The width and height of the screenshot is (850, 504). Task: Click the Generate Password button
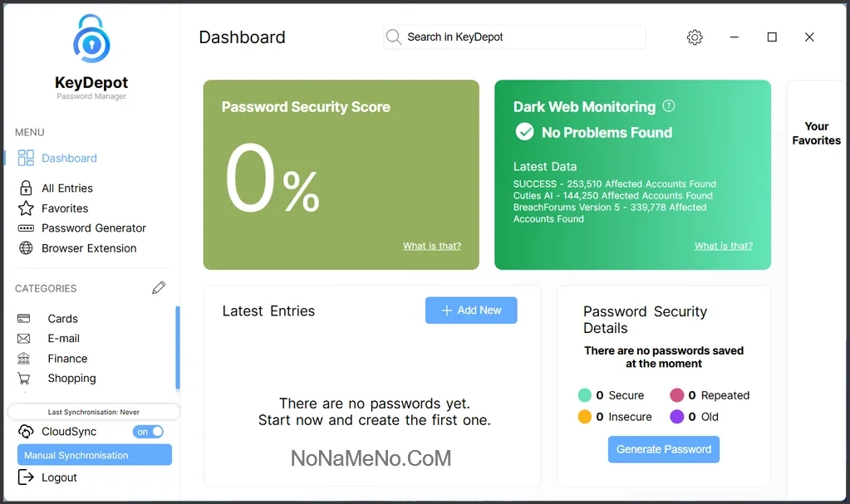(x=663, y=449)
